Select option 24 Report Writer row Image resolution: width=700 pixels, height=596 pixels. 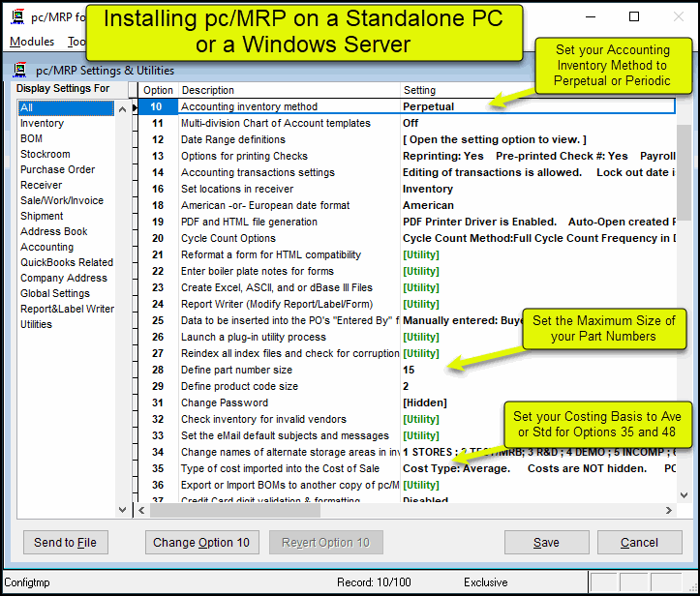[x=407, y=304]
